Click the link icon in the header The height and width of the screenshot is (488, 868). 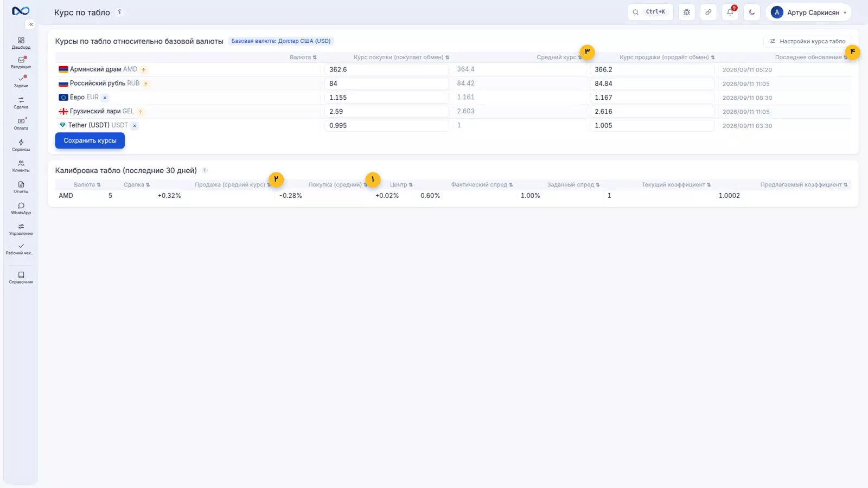[709, 12]
